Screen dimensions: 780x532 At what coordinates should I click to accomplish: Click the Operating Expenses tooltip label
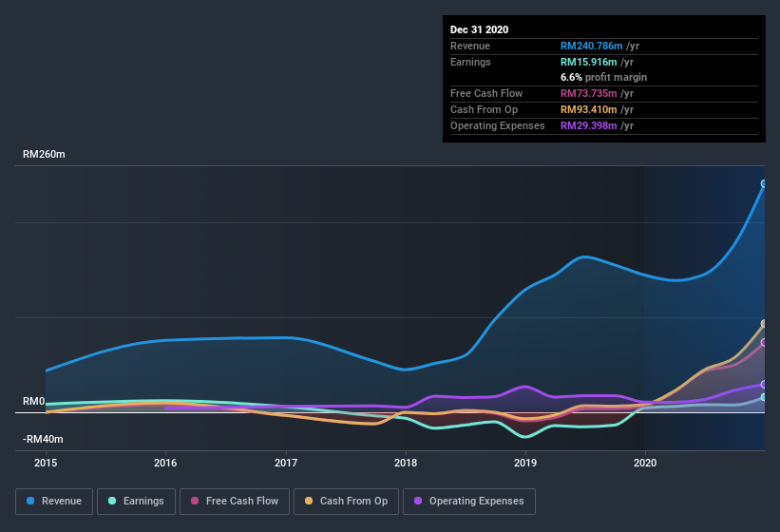pos(498,125)
